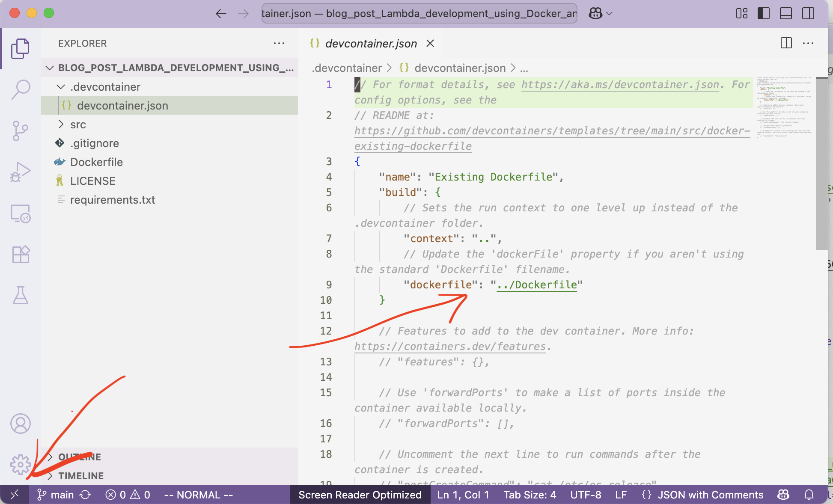Follow the ../Dockerfile path link

(x=537, y=285)
